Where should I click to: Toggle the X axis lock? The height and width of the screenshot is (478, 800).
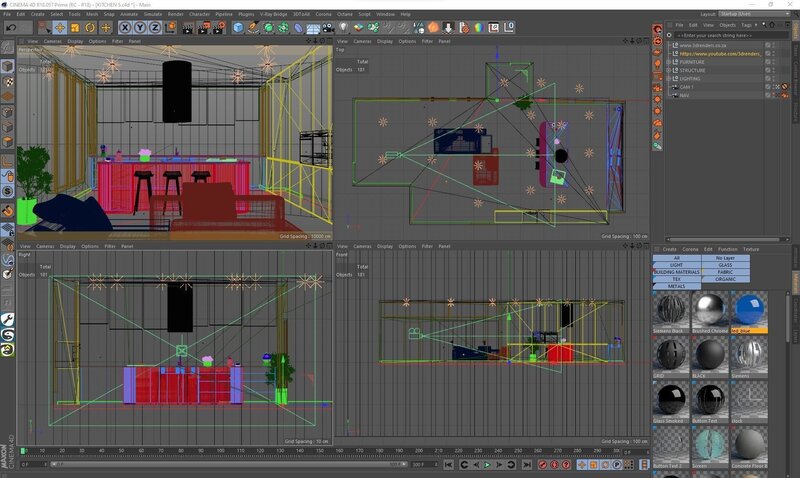pos(126,28)
